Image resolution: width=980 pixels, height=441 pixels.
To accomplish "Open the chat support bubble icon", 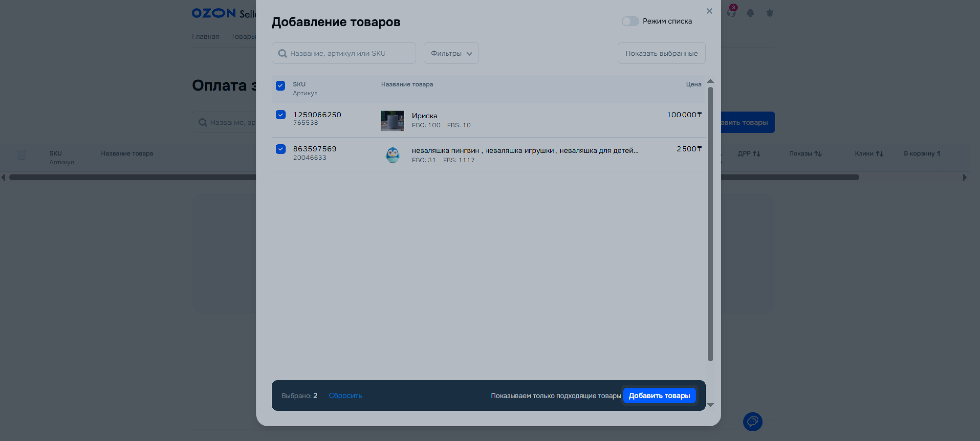I will tap(753, 422).
